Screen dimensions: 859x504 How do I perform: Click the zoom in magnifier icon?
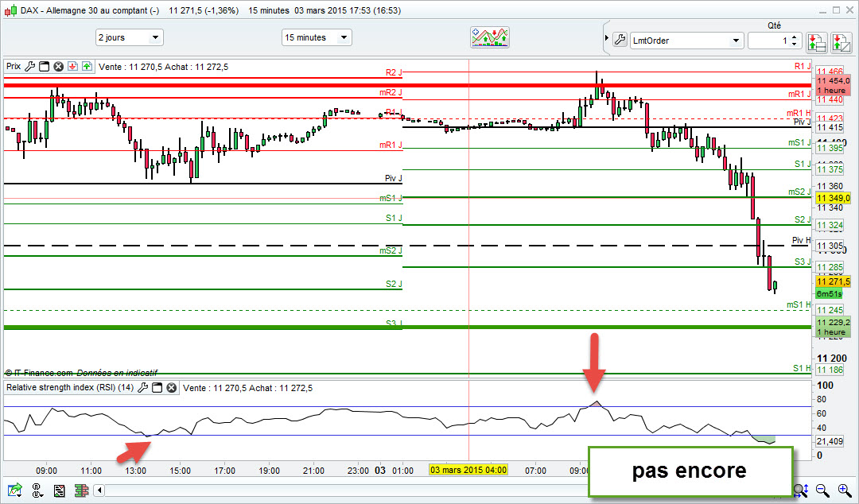(x=844, y=490)
